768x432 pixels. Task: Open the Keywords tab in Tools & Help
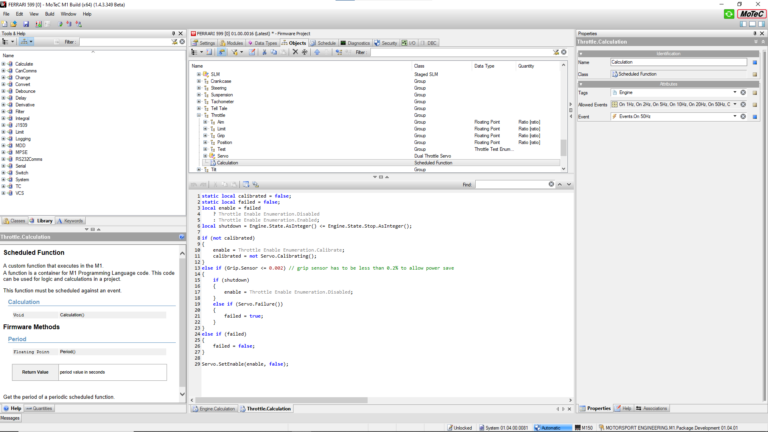coord(71,221)
